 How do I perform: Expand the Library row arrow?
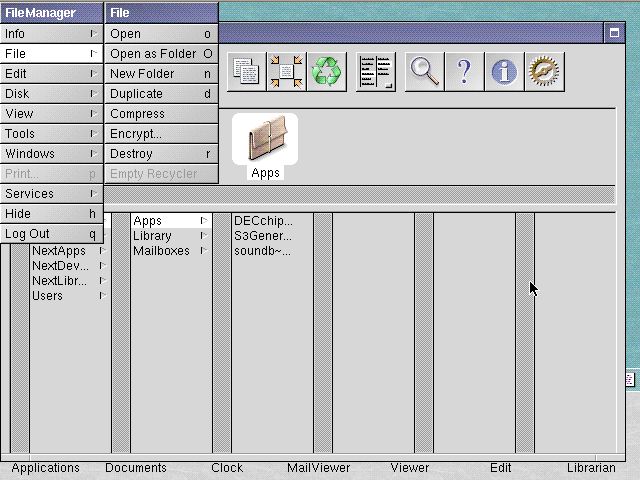coord(204,236)
